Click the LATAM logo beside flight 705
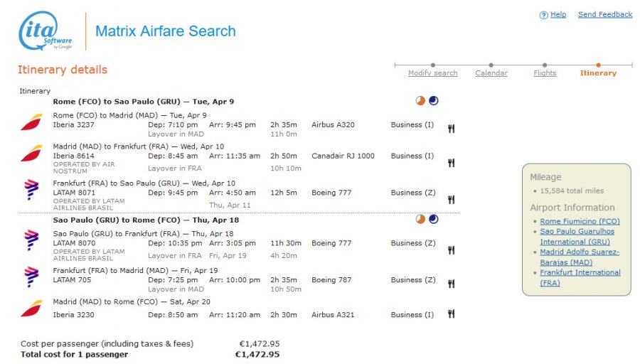The image size is (640, 364). [31, 277]
